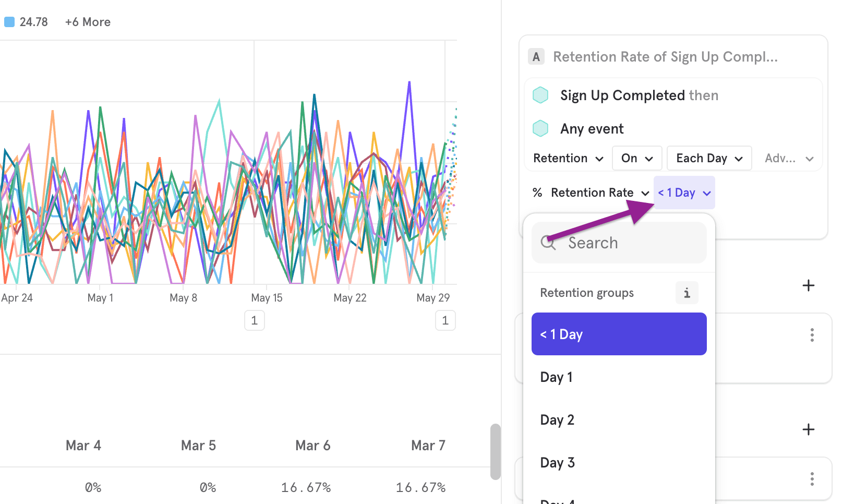Expand the Retention measurement dropdown
This screenshot has width=843, height=504.
(x=568, y=158)
